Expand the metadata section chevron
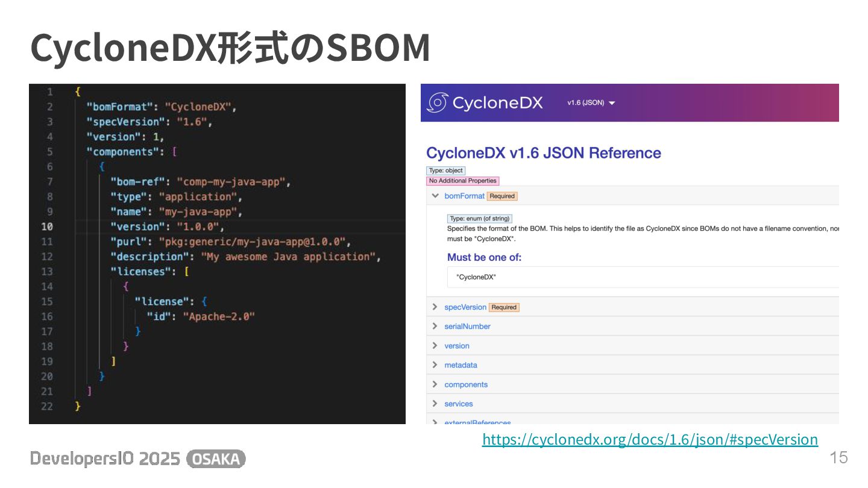The height and width of the screenshot is (488, 868). (x=435, y=364)
